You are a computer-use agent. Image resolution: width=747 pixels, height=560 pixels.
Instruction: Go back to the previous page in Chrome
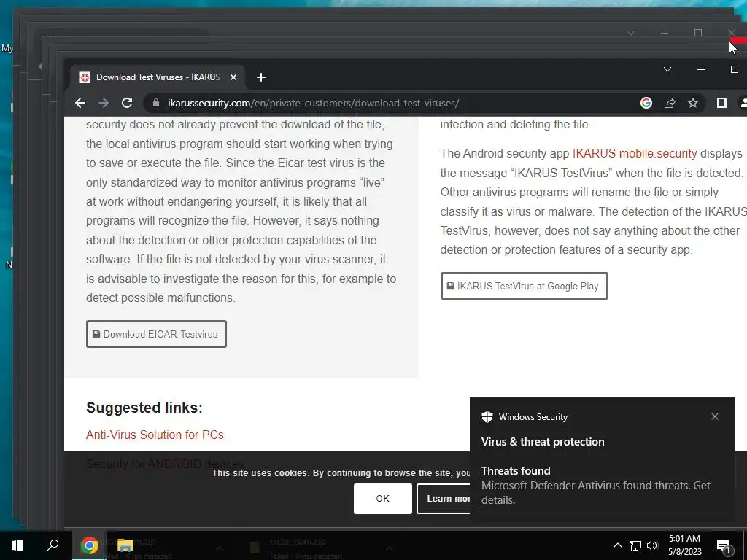click(x=80, y=103)
